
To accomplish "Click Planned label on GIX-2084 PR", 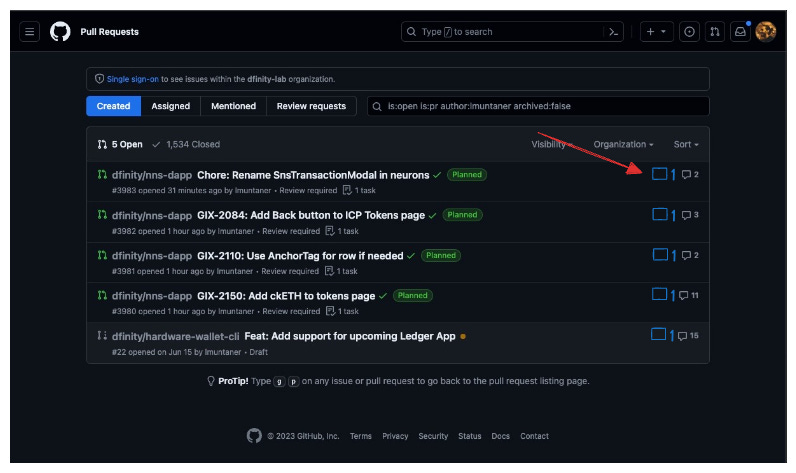I will (462, 215).
